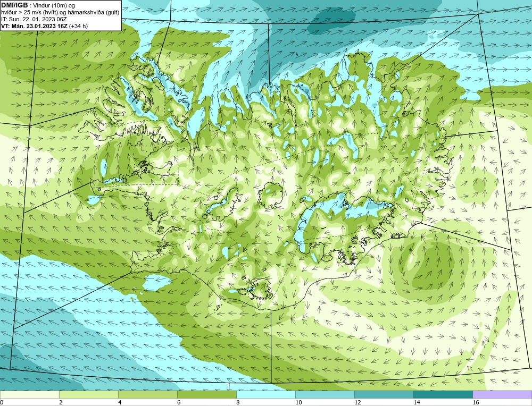Image resolution: width=532 pixels, height=406 pixels.
Task: Click the 10–12 m/s pale teal legend swatch
Action: pos(325,394)
